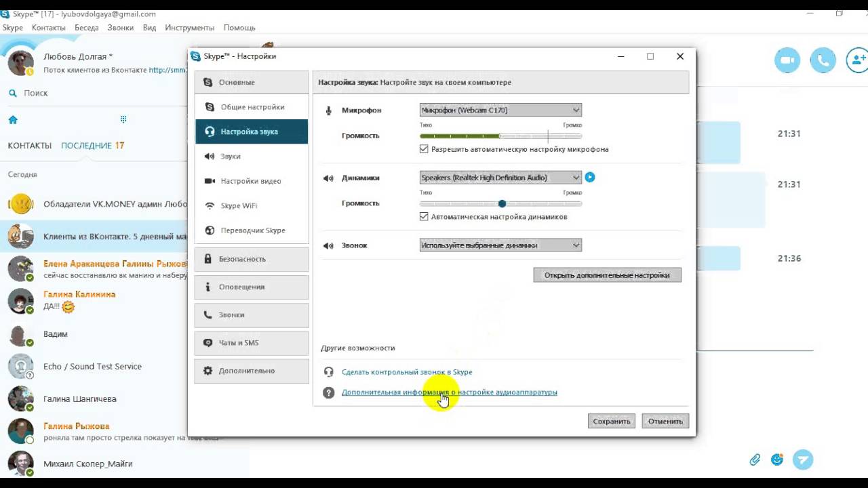This screenshot has height=488, width=868.
Task: Start a voice call with phone icon
Action: [x=823, y=60]
